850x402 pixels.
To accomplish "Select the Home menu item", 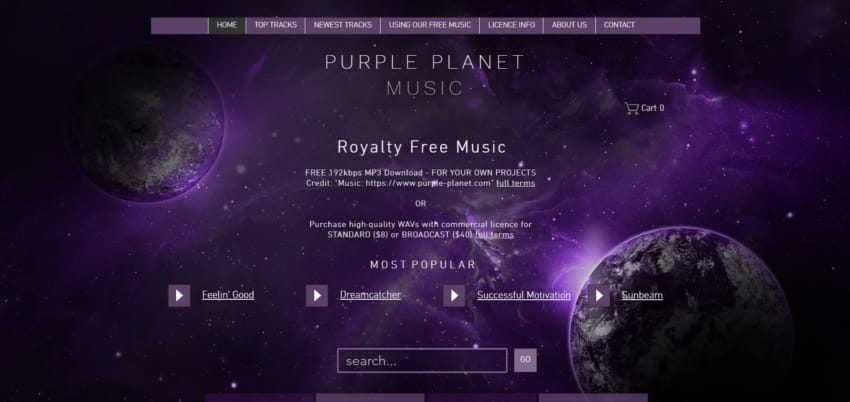I will click(x=227, y=25).
